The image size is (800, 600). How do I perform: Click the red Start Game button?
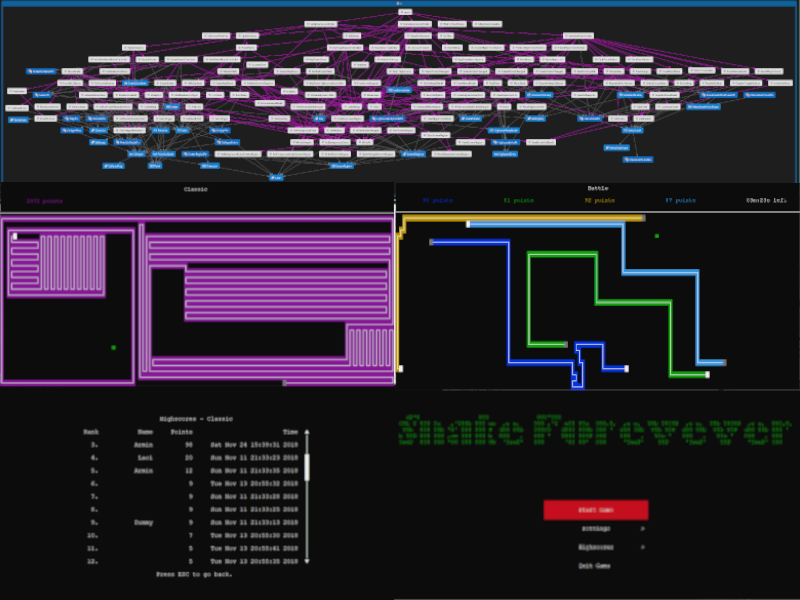tap(595, 510)
